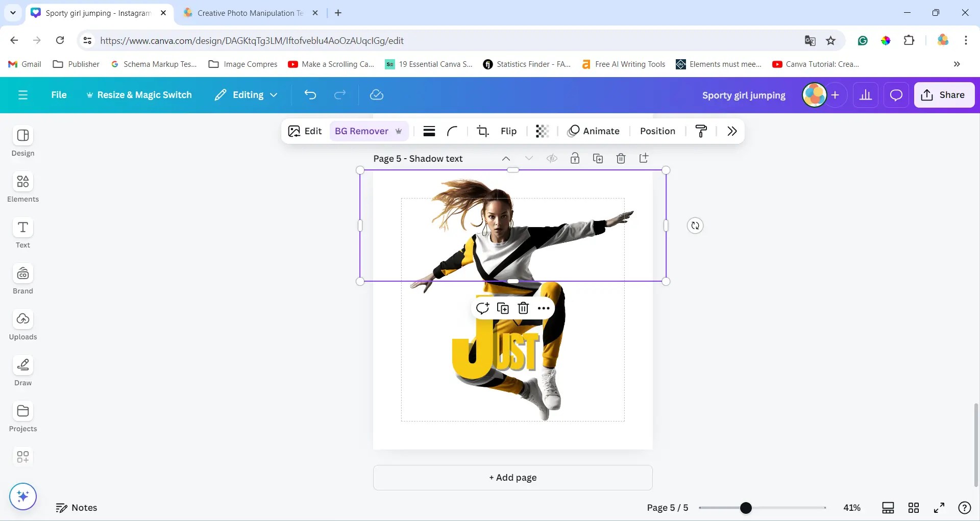
Task: Expand more toolbar options chevrons
Action: [x=732, y=131]
